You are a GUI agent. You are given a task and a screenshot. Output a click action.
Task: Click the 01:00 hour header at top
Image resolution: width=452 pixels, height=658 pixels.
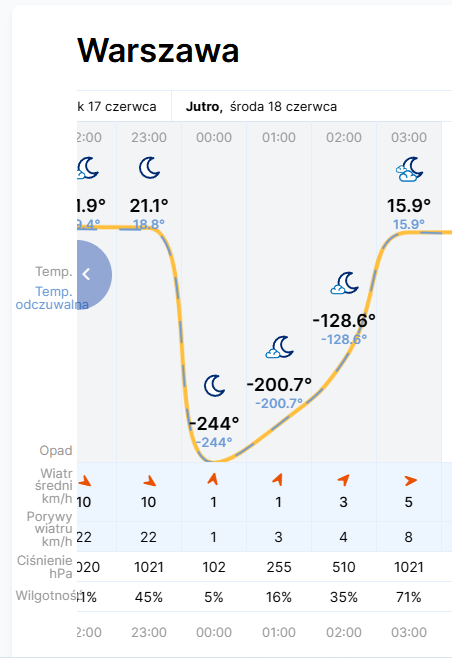[x=279, y=137]
